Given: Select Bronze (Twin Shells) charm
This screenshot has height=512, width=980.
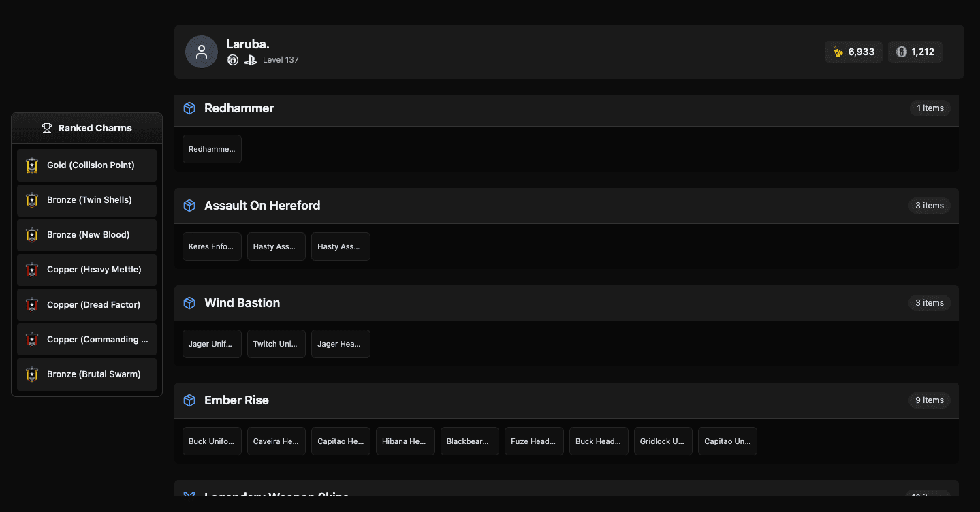Looking at the screenshot, I should tap(87, 200).
